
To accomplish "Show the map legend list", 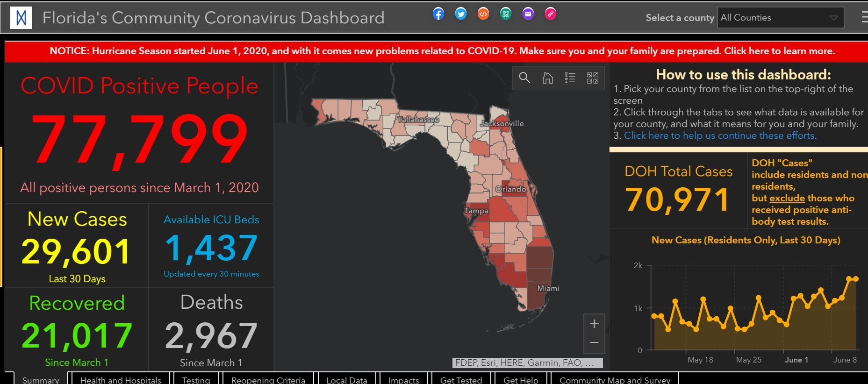I will [570, 78].
